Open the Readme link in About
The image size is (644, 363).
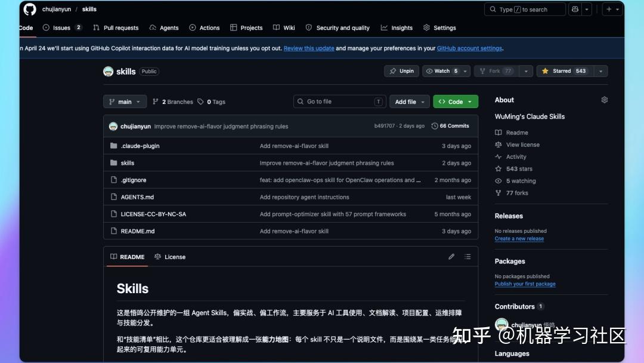[x=512, y=133]
